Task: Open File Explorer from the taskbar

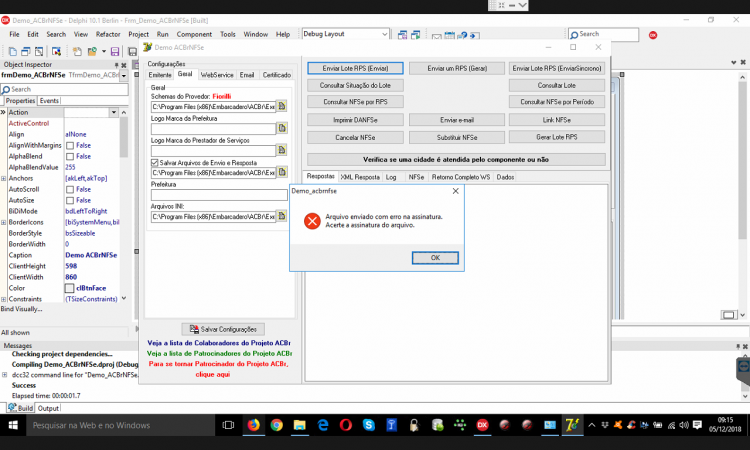Action: pos(299,425)
